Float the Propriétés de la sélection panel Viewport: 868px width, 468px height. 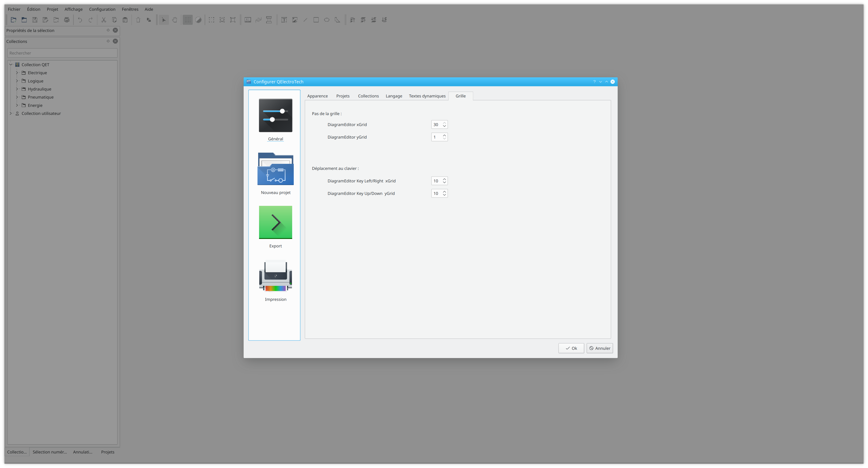coord(108,30)
